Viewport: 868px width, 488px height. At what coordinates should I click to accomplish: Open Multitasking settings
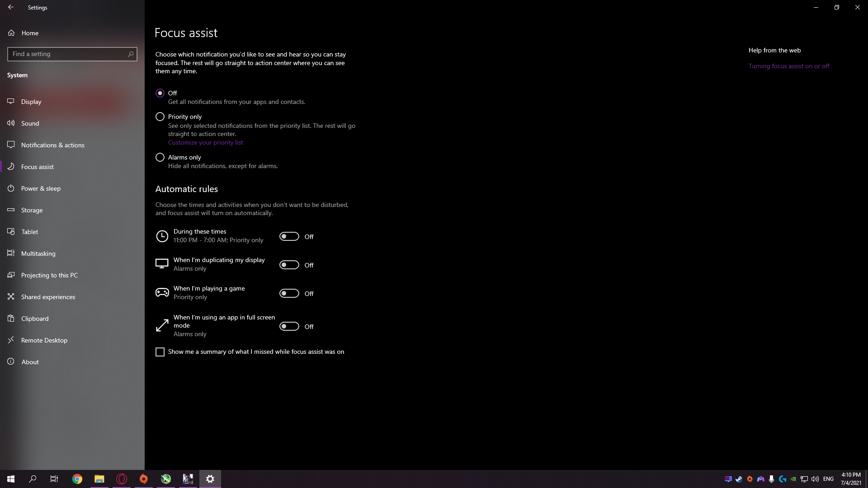(72, 253)
